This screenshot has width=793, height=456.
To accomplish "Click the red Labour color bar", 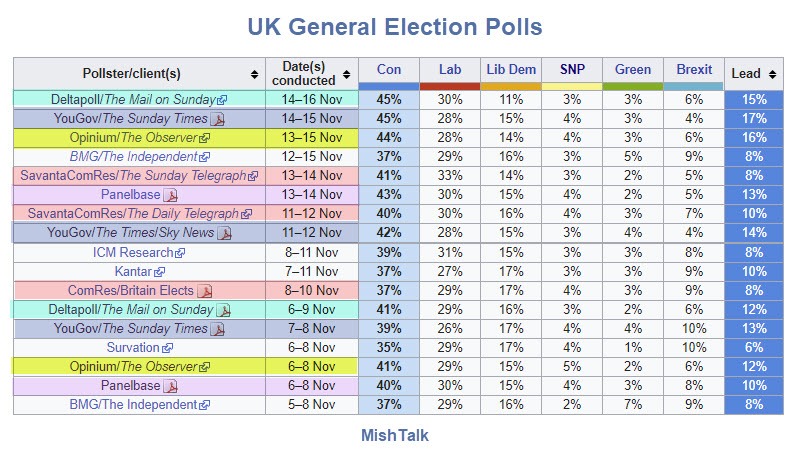I will click(449, 86).
